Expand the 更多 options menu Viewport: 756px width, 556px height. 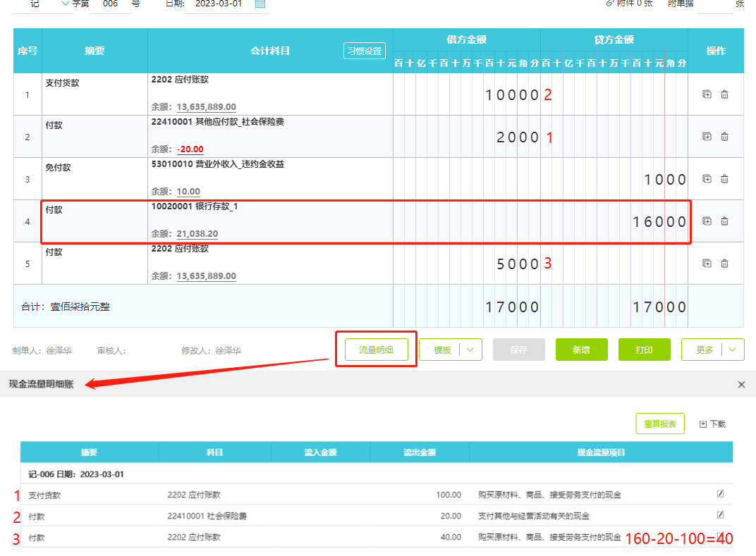pyautogui.click(x=733, y=350)
